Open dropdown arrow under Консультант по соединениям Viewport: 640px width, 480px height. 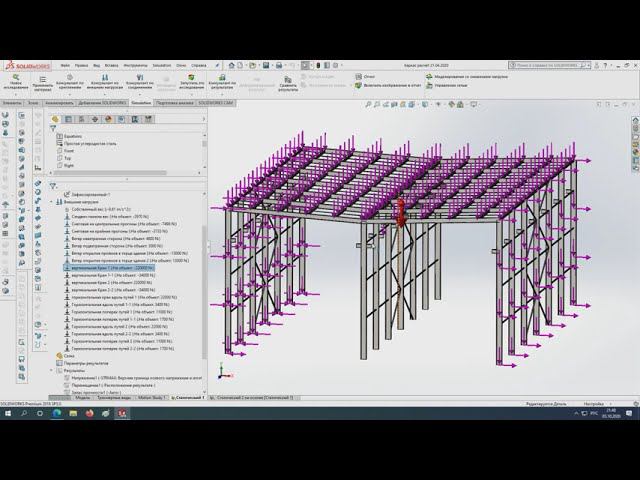[x=140, y=94]
